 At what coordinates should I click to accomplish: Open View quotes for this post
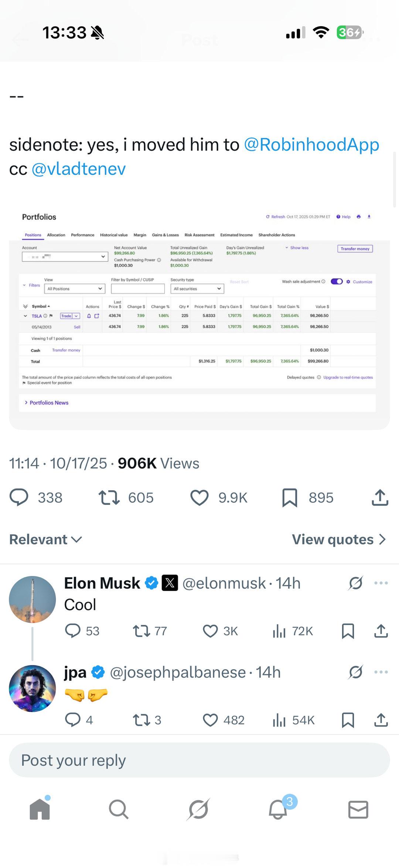[x=338, y=539]
